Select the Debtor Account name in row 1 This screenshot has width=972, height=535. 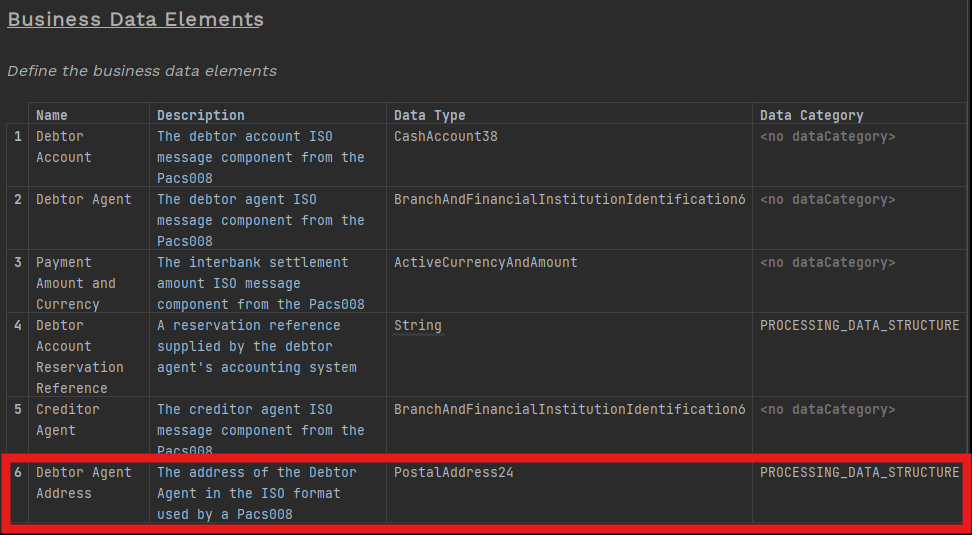click(63, 146)
